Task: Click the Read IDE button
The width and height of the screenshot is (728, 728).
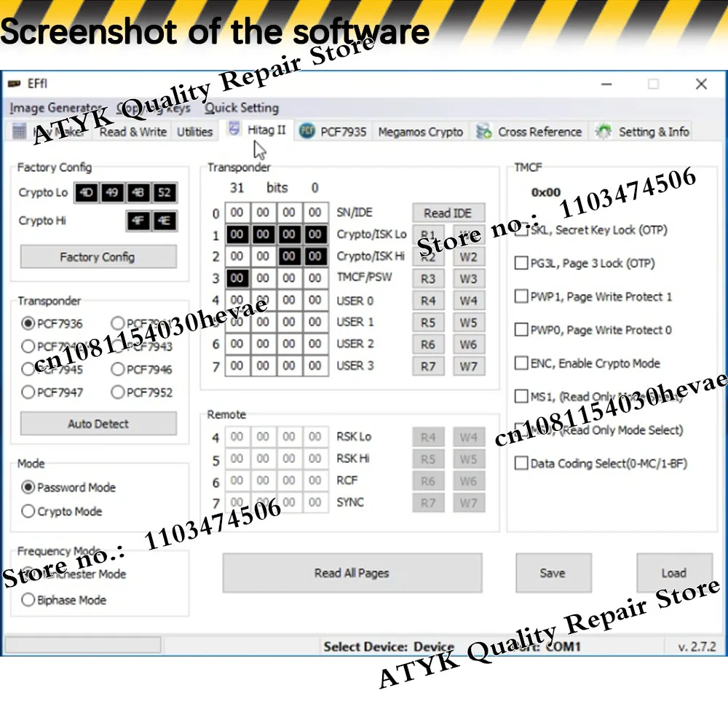Action: coord(448,213)
